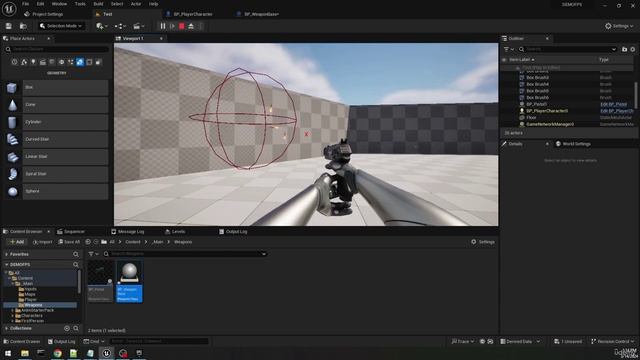Expand the Collections section

[7, 329]
